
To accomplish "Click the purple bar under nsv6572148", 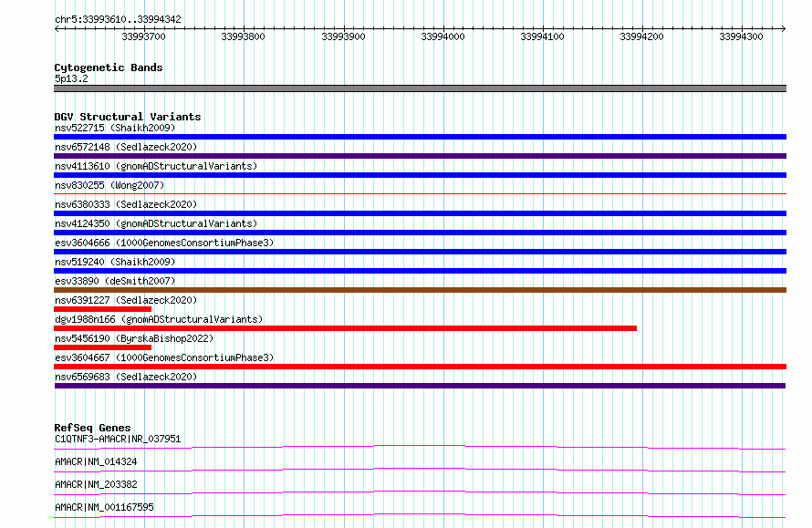I will pyautogui.click(x=420, y=156).
